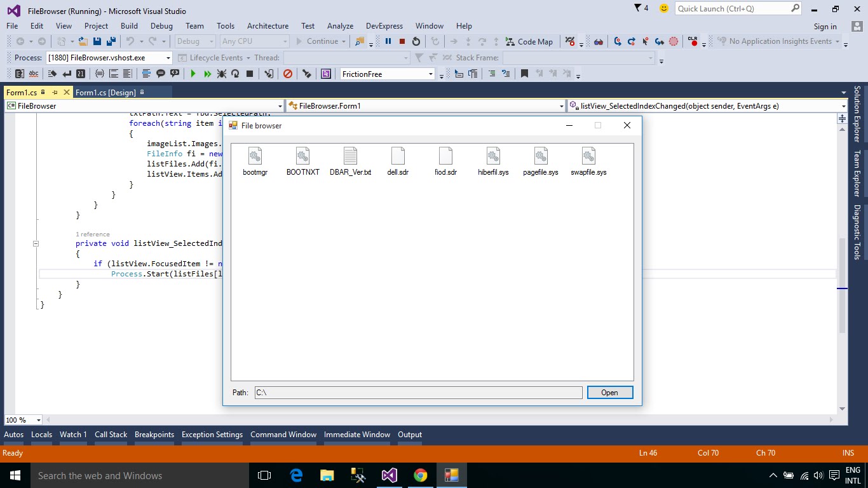The height and width of the screenshot is (488, 868).
Task: Click the Path input field
Action: pyautogui.click(x=418, y=392)
